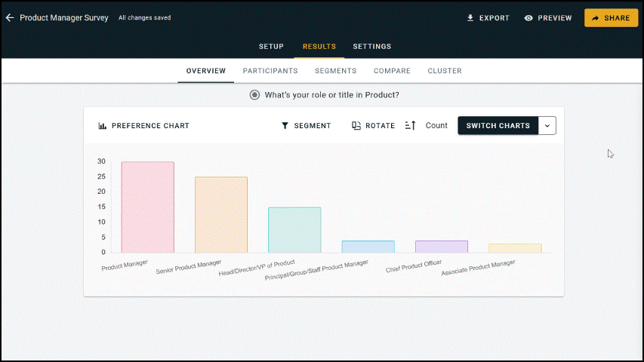Go to the Participants sub-tab

(270, 71)
